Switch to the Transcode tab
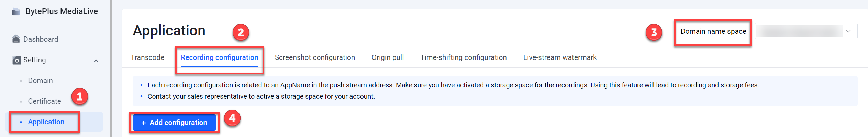 [147, 57]
